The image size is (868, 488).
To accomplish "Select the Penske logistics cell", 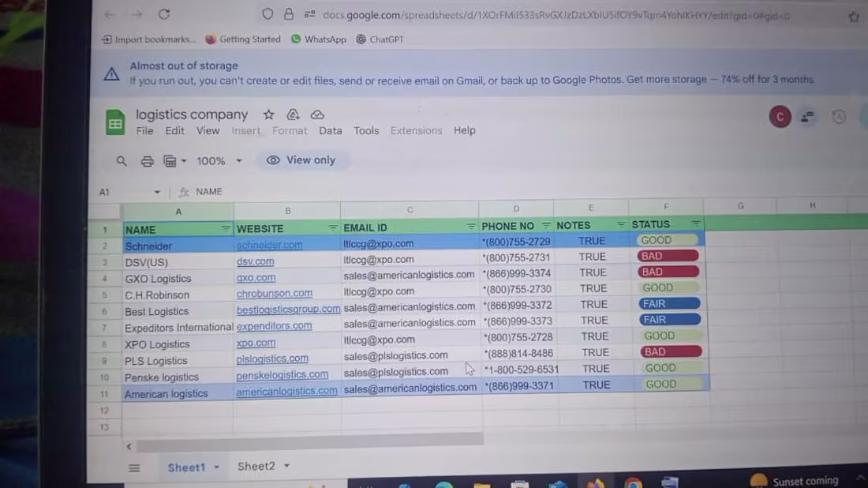I will tap(178, 377).
